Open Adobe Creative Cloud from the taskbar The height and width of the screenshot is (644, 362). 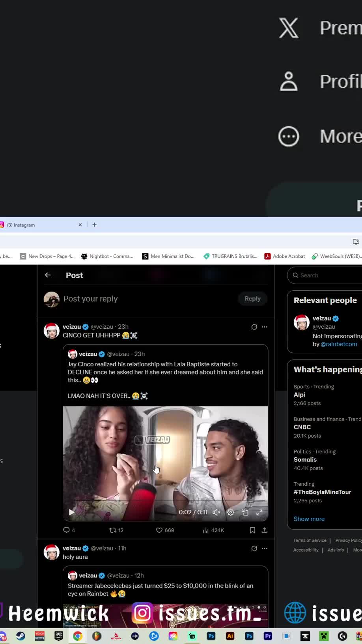(x=173, y=636)
